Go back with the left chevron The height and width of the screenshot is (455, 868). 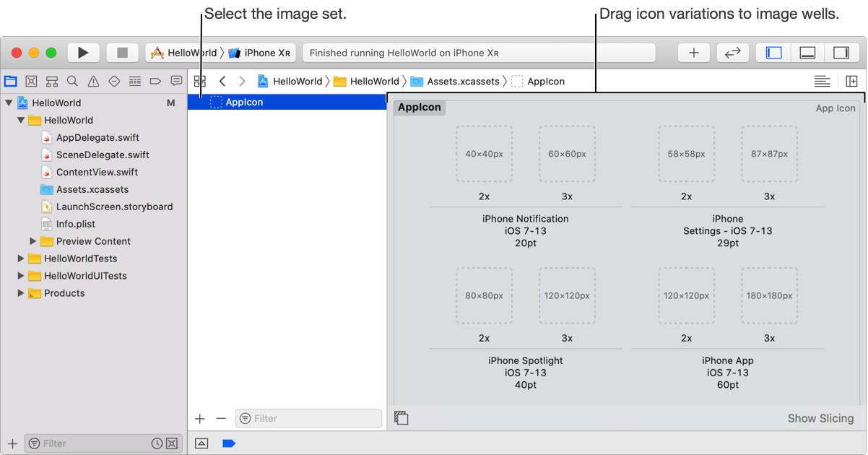tap(222, 82)
